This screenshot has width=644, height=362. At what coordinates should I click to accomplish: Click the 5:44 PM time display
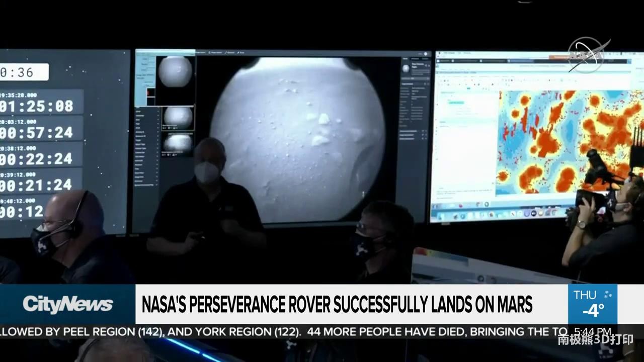[x=592, y=331]
